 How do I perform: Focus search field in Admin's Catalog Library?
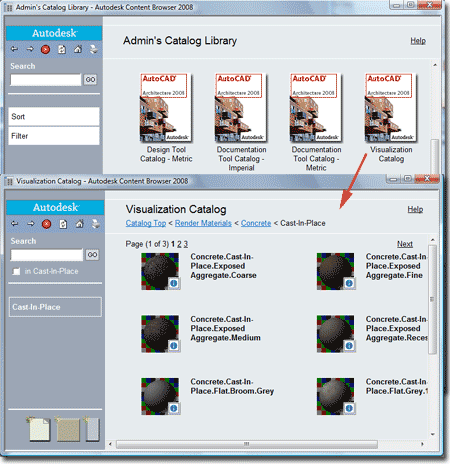(46, 80)
